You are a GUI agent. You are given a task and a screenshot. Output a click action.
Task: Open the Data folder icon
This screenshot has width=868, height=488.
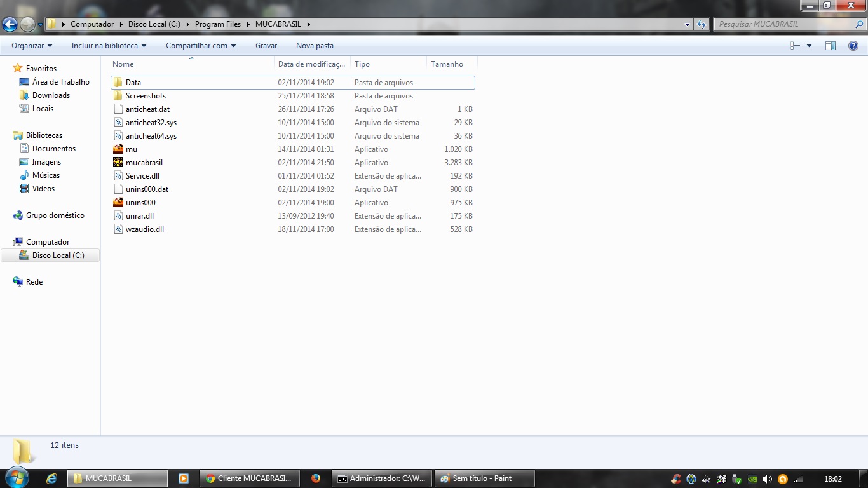pyautogui.click(x=118, y=83)
